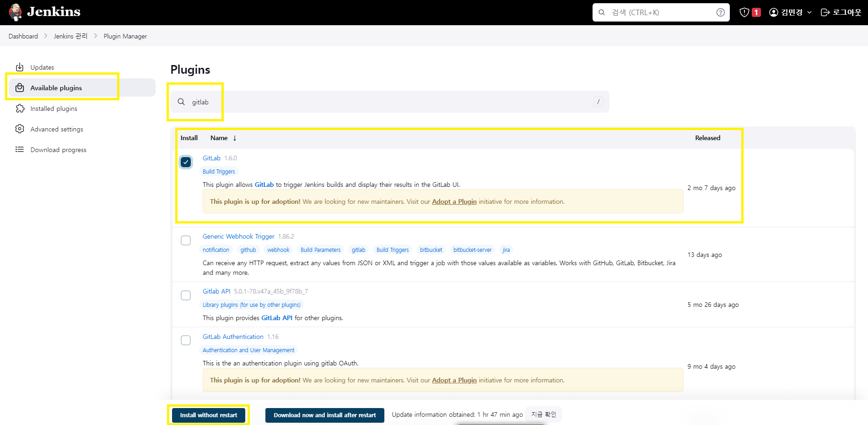Open Installed plugins sidebar tab
The width and height of the screenshot is (868, 425).
(x=82, y=109)
